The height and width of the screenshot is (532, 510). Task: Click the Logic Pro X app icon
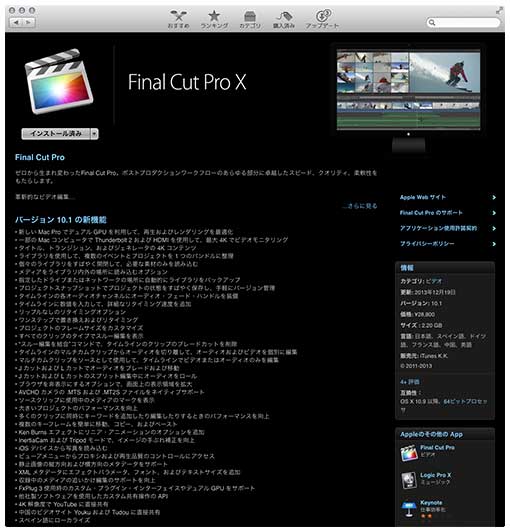tap(409, 480)
